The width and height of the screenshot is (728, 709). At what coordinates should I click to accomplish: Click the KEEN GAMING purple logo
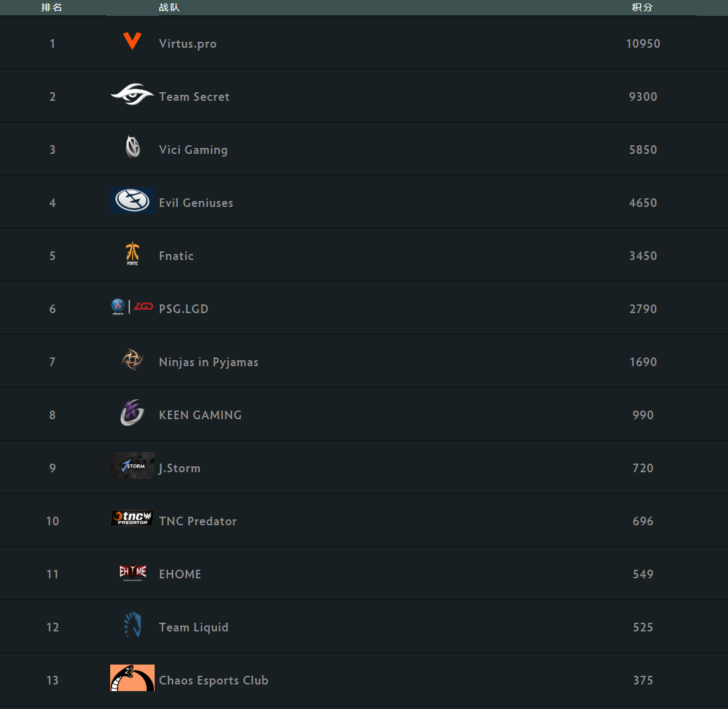click(132, 413)
